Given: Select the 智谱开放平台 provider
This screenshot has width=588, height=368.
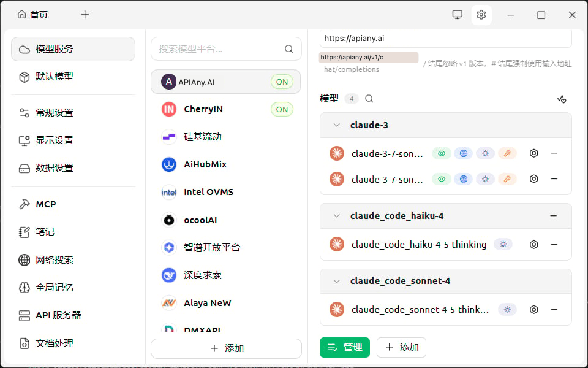Looking at the screenshot, I should click(x=226, y=247).
